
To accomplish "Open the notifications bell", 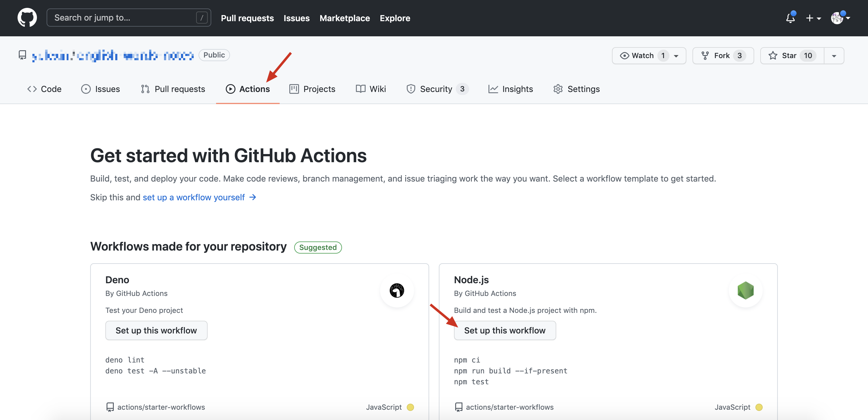I will [790, 18].
